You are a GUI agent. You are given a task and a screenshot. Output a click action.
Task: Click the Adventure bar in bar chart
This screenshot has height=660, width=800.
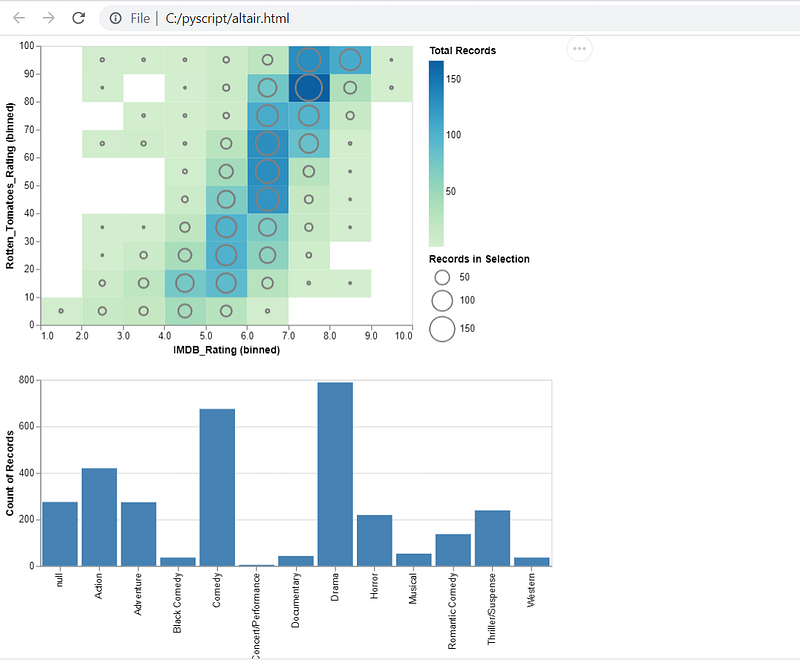coord(139,534)
